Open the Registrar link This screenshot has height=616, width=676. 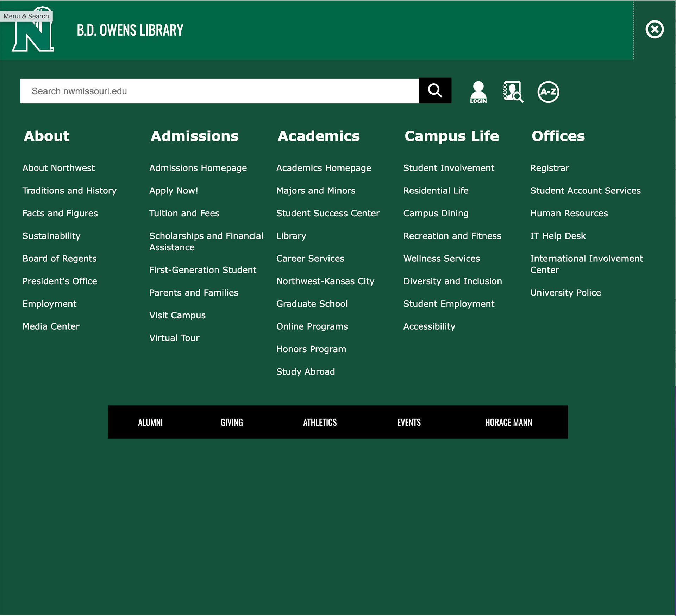(x=550, y=168)
